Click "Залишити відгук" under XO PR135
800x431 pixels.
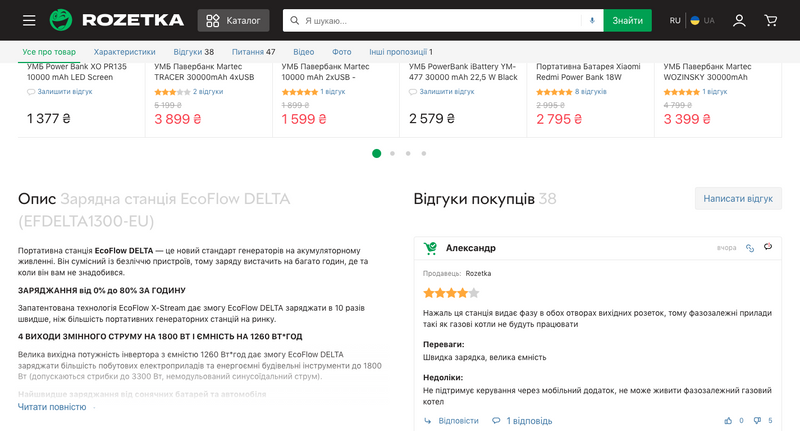tap(60, 92)
